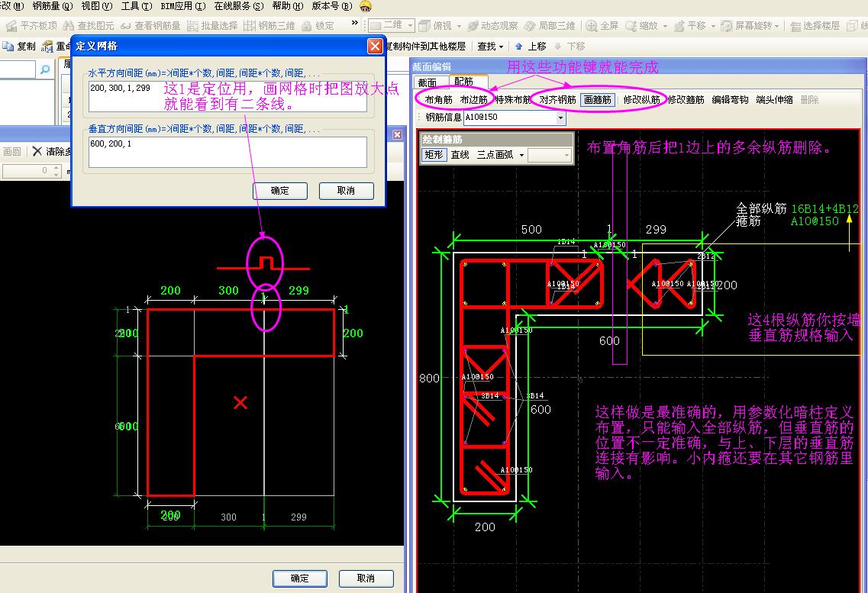Viewport: 868px width, 593px height.
Task: Expand the 俯视 view dropdown arrow
Action: (x=458, y=26)
